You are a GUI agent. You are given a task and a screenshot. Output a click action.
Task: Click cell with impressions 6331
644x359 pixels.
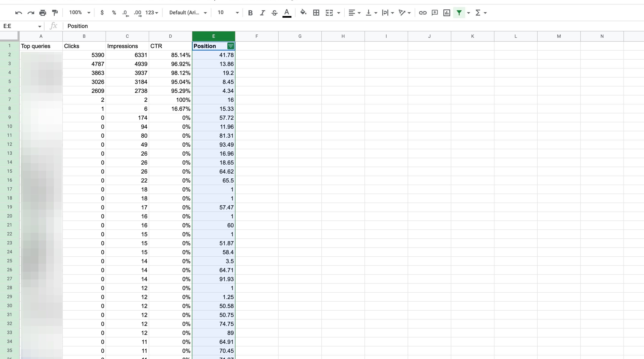127,55
